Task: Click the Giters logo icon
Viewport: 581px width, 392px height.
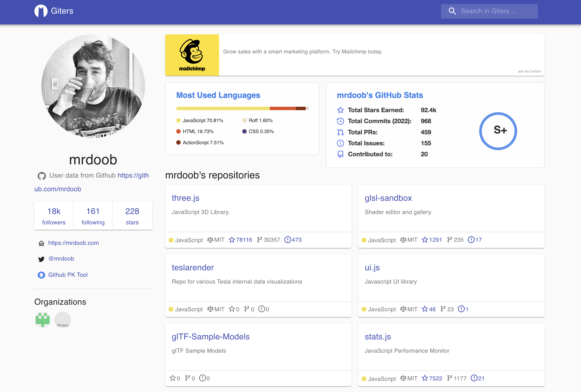Action: [x=41, y=11]
